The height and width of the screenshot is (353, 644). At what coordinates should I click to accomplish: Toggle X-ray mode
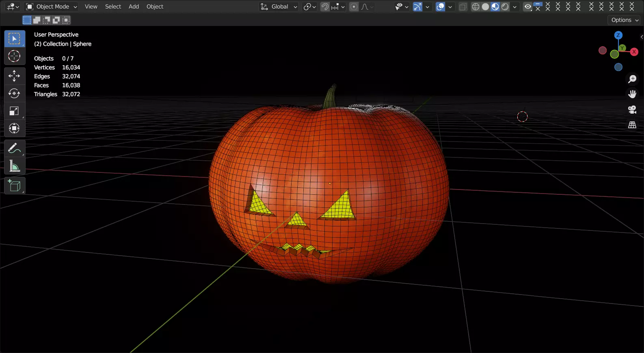(463, 6)
